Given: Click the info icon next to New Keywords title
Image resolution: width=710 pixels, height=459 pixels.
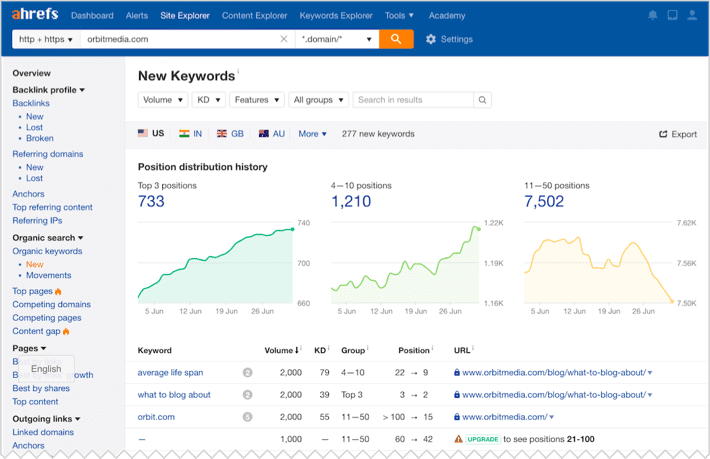Looking at the screenshot, I should (238, 72).
